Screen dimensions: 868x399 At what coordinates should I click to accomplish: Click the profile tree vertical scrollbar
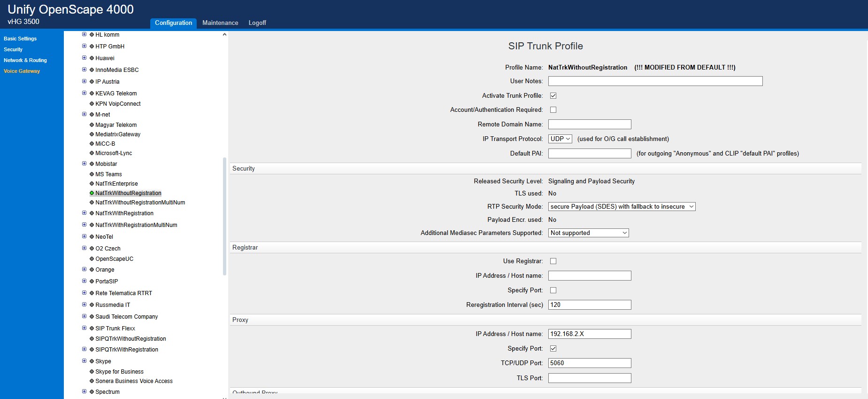point(224,216)
